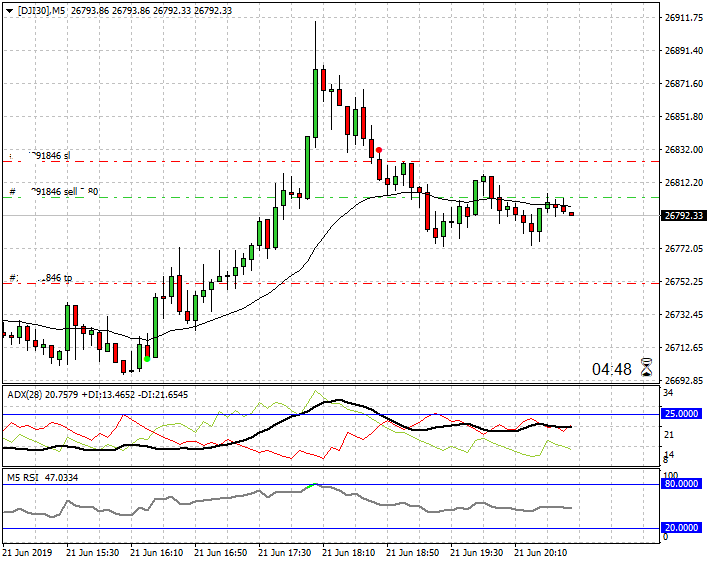Click the 21 Jun 20:10 time label
This screenshot has width=710, height=564.
pos(541,553)
